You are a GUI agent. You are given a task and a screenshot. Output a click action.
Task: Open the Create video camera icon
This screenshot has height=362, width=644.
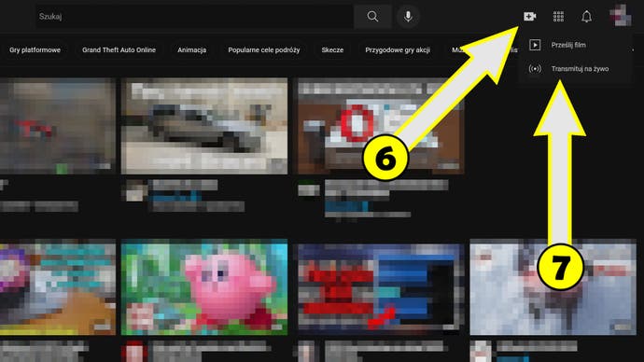coord(530,17)
